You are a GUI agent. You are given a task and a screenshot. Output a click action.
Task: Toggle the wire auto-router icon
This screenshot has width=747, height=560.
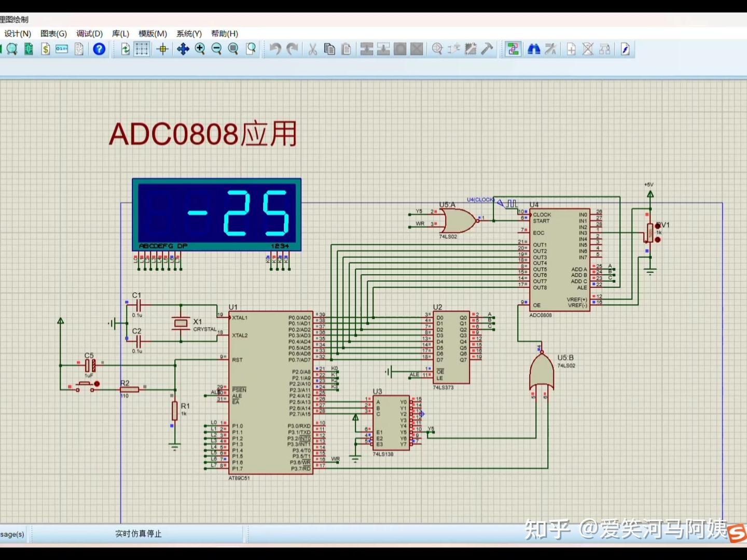pos(513,49)
